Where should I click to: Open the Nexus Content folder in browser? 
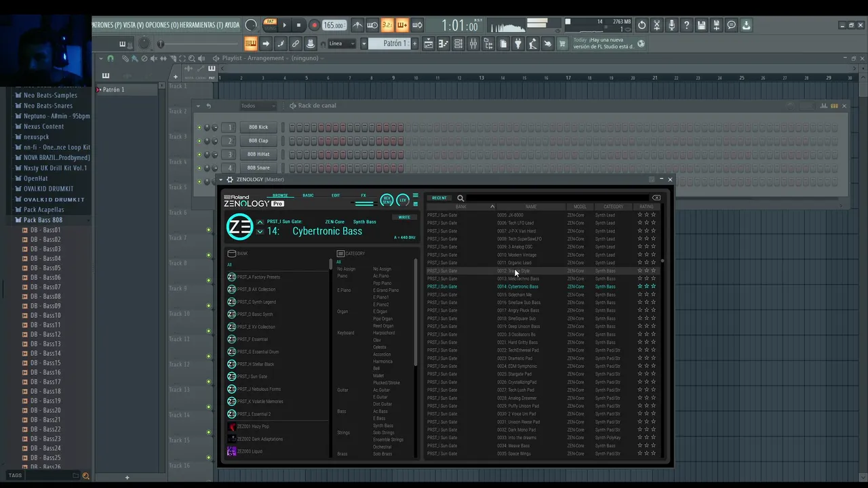click(43, 126)
